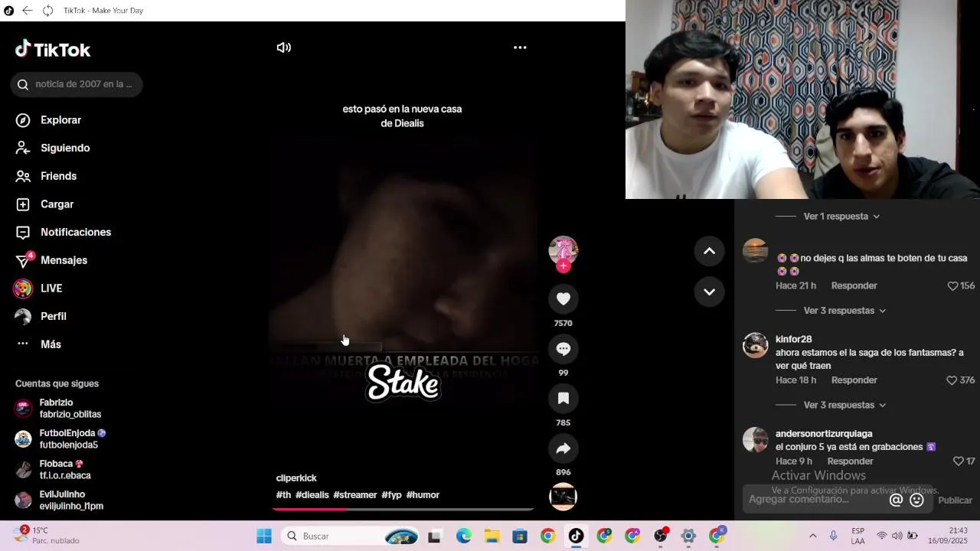
Task: Insert a mention with the @ icon
Action: pyautogui.click(x=896, y=500)
